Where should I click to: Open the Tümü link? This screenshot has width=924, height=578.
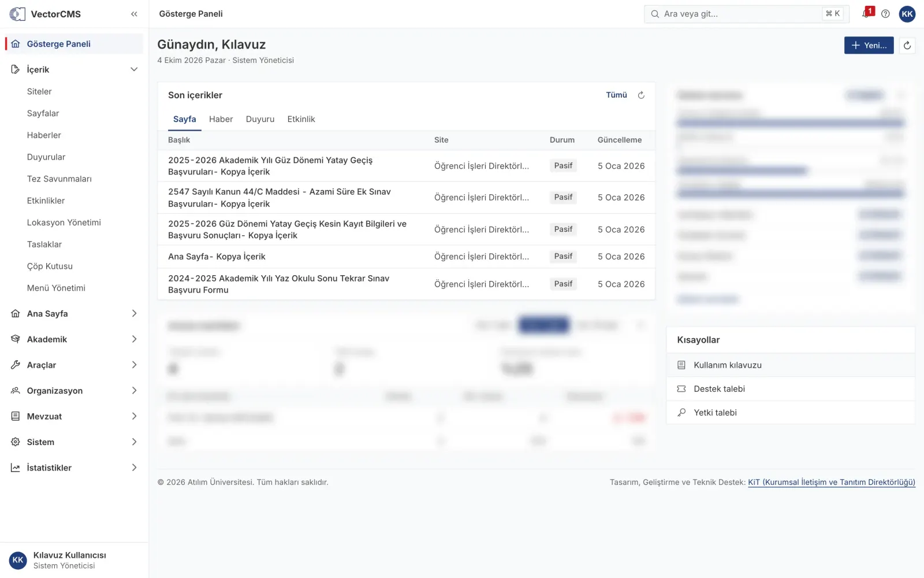(x=616, y=95)
